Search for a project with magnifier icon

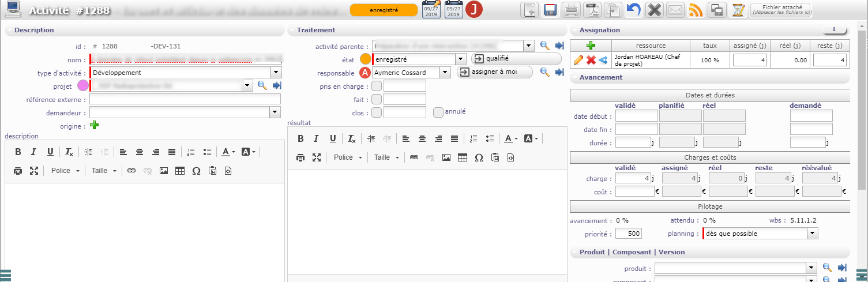(x=262, y=86)
